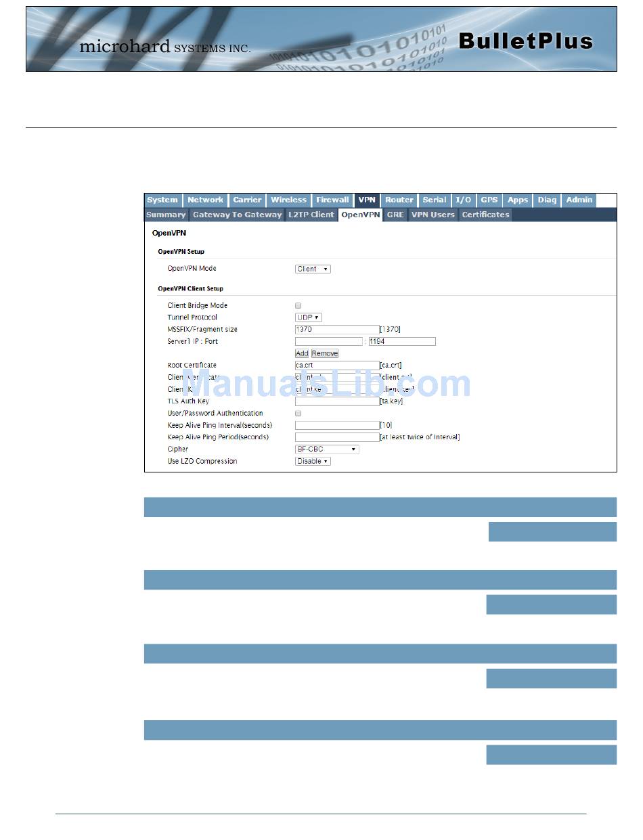Show the VPN Summary sub-tab

pyautogui.click(x=166, y=215)
